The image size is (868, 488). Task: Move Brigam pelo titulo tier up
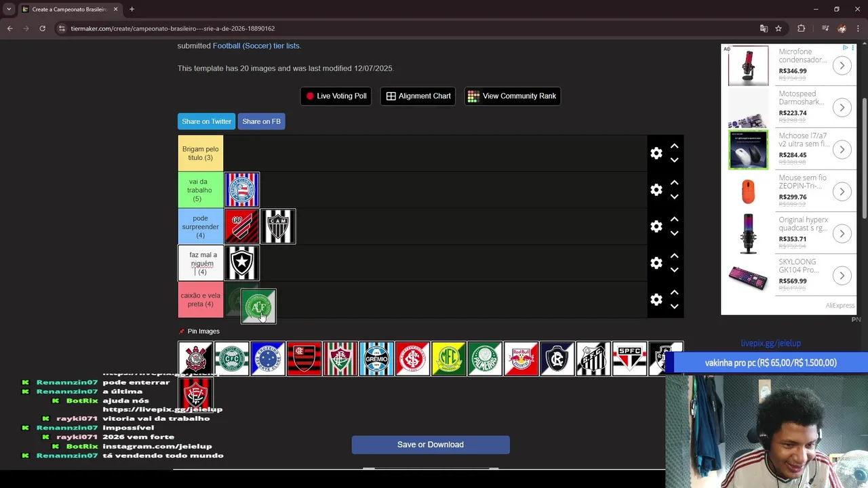click(x=674, y=146)
